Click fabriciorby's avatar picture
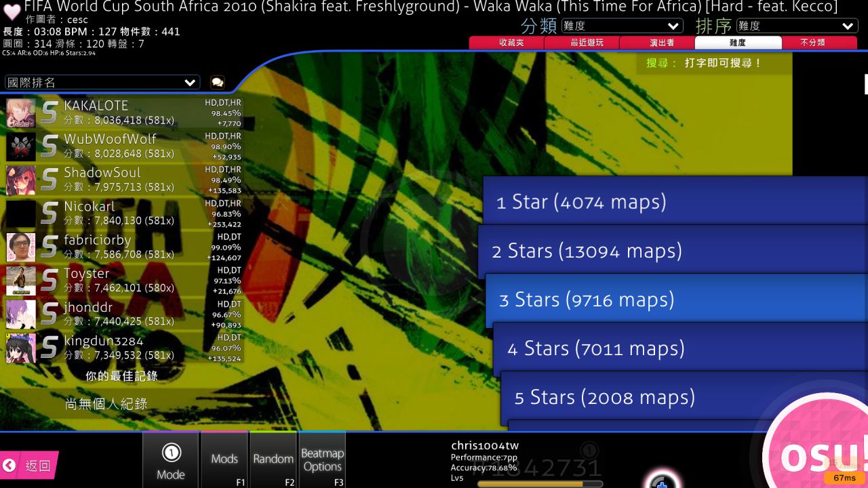This screenshot has height=488, width=868. [x=21, y=247]
